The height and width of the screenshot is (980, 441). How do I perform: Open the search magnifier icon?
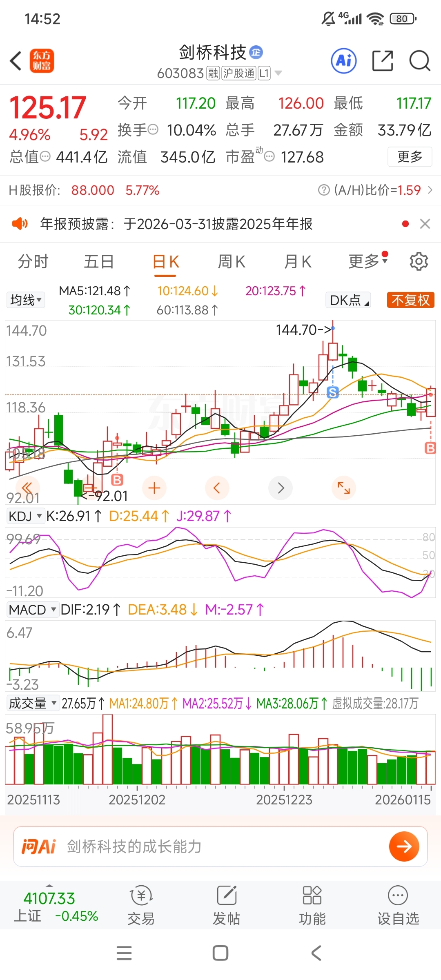[419, 61]
